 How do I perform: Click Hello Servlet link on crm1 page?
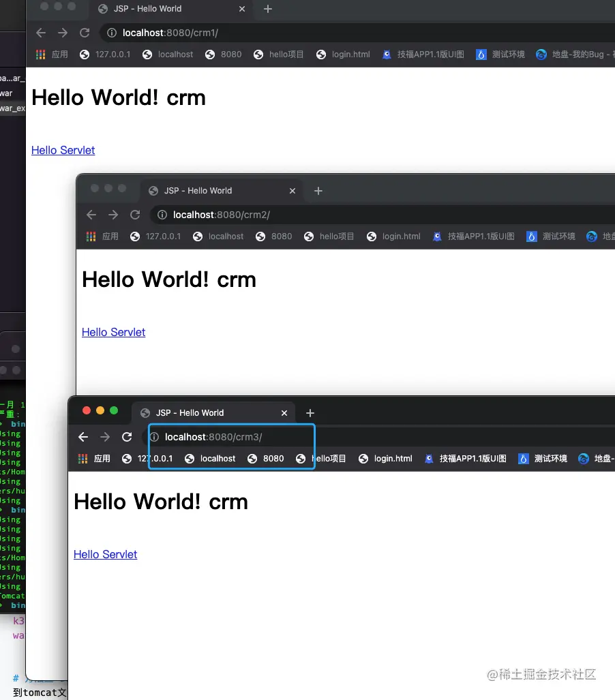63,150
